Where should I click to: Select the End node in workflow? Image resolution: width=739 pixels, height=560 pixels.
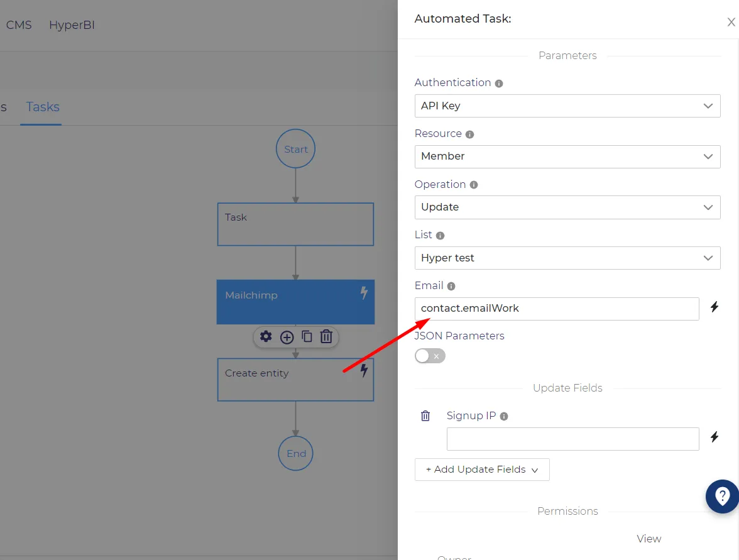[295, 454]
